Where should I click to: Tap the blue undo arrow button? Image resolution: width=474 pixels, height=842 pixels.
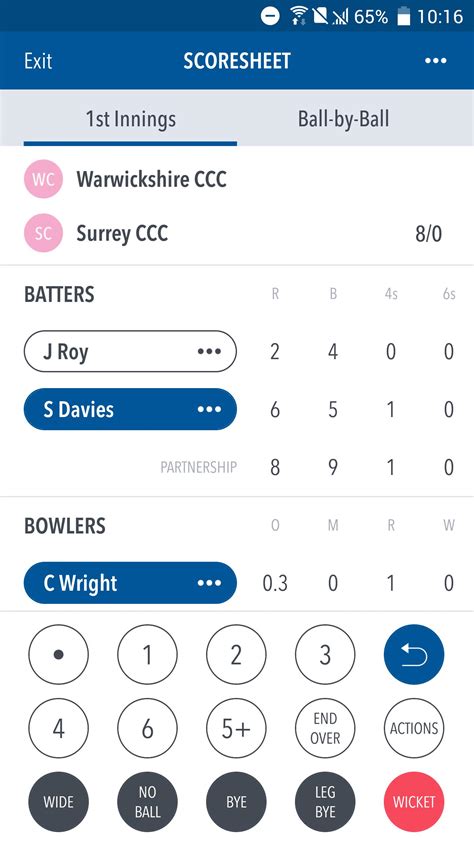pyautogui.click(x=414, y=655)
